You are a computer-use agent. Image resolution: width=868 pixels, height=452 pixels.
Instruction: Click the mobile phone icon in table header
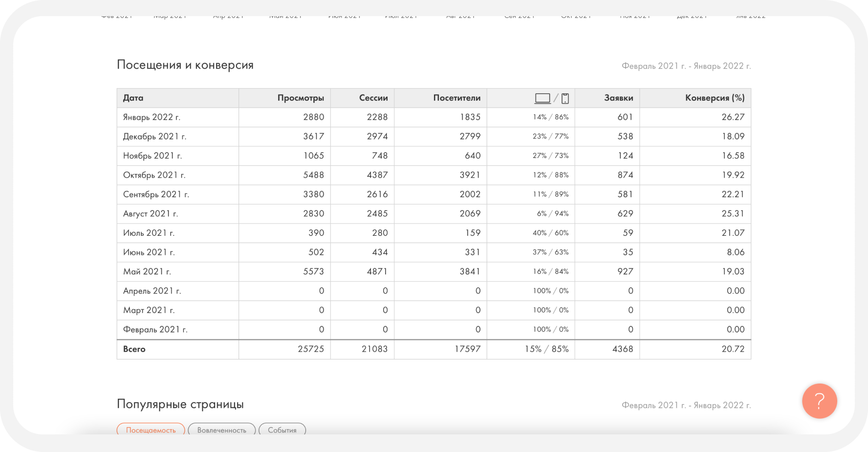click(x=565, y=98)
